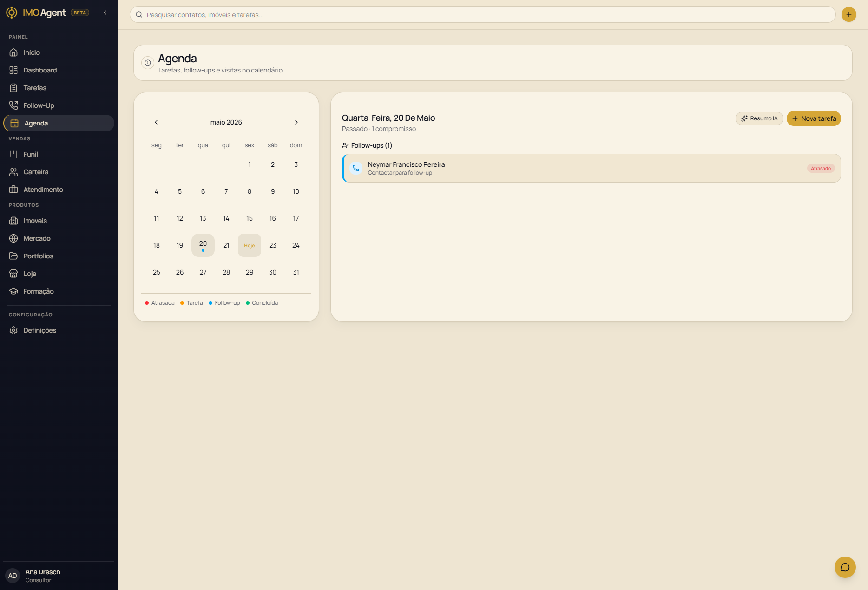Open the Definições gear icon

pyautogui.click(x=13, y=330)
